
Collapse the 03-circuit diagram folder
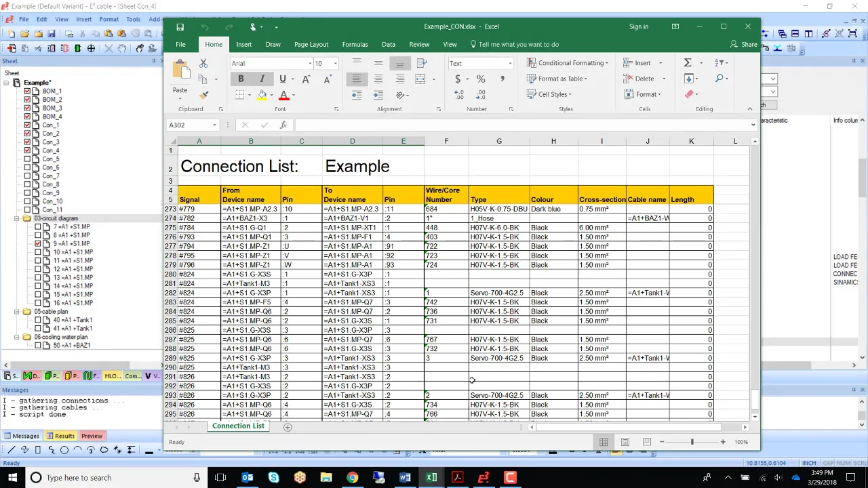(17, 219)
